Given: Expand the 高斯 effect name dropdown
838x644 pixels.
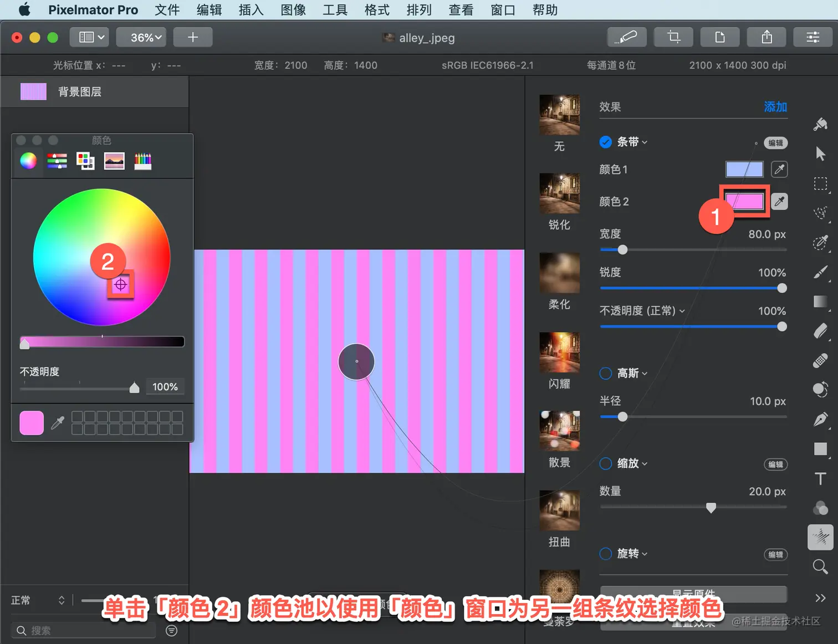Looking at the screenshot, I should tap(632, 373).
